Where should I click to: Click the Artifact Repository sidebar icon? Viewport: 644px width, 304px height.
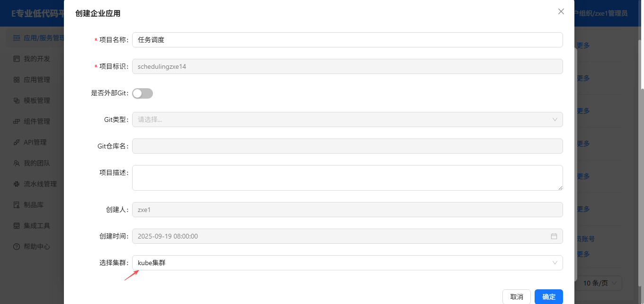pos(17,205)
